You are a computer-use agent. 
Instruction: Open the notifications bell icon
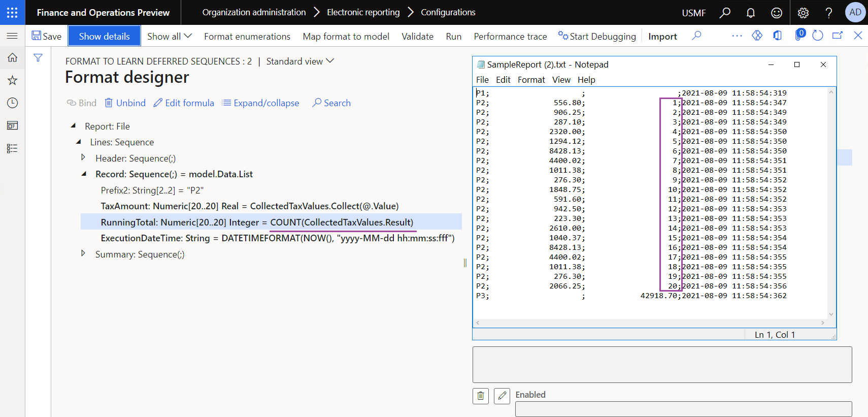tap(750, 13)
